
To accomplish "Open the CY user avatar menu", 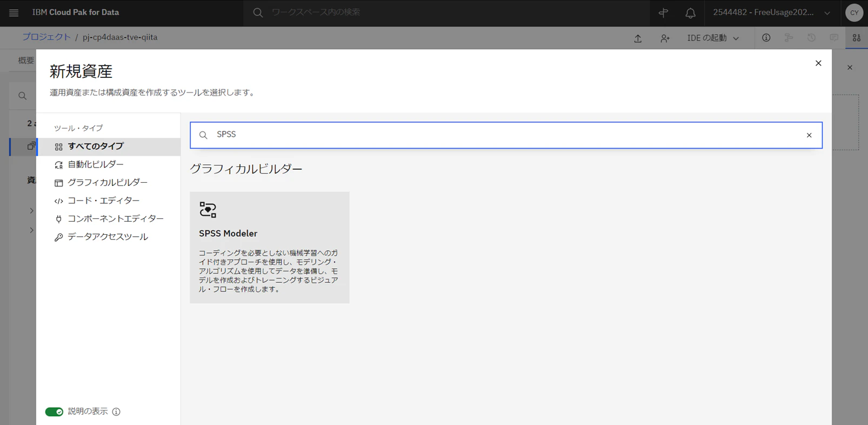I will (x=854, y=13).
